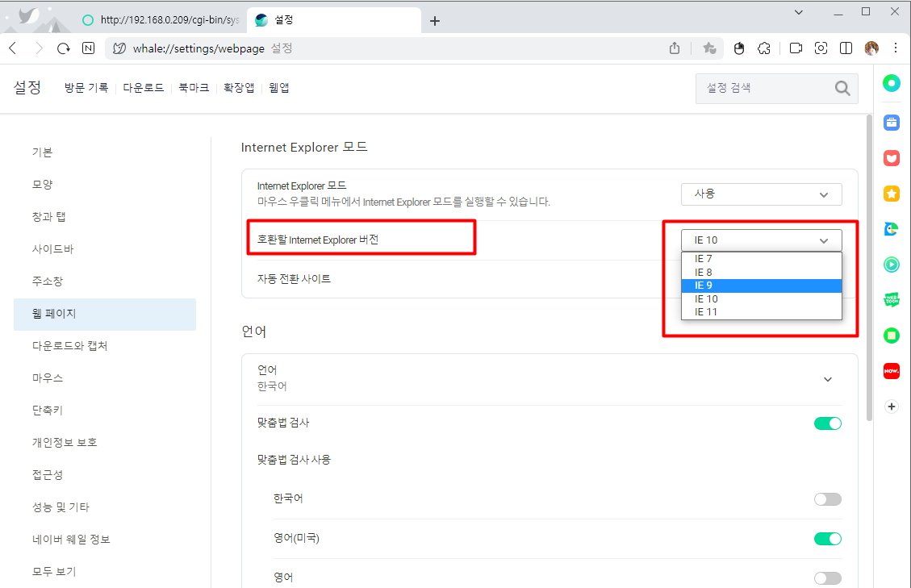Go to 다운로드와 캡처 settings category
The width and height of the screenshot is (911, 588).
click(105, 346)
